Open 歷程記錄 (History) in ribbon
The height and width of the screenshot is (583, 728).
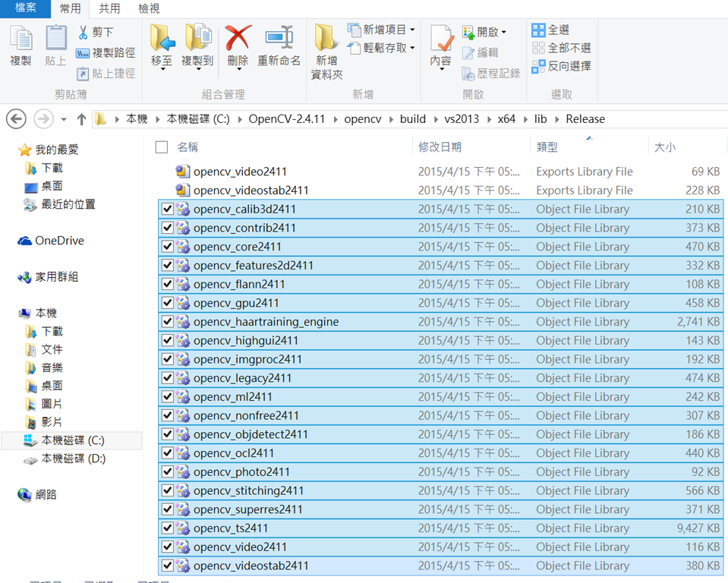click(x=490, y=74)
